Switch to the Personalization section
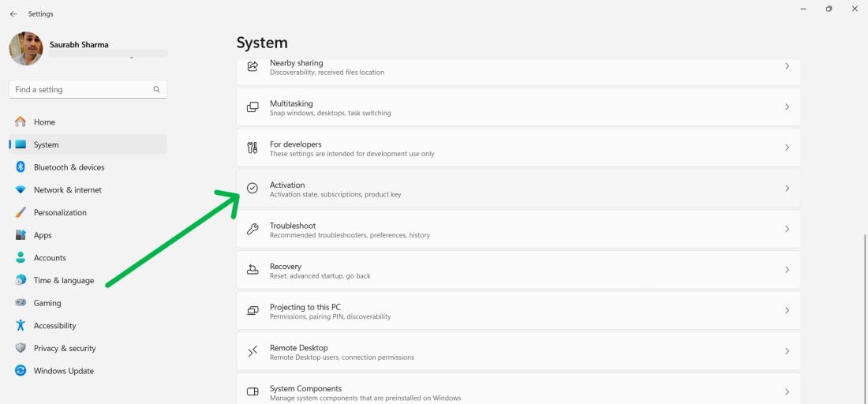This screenshot has height=404, width=868. [60, 213]
